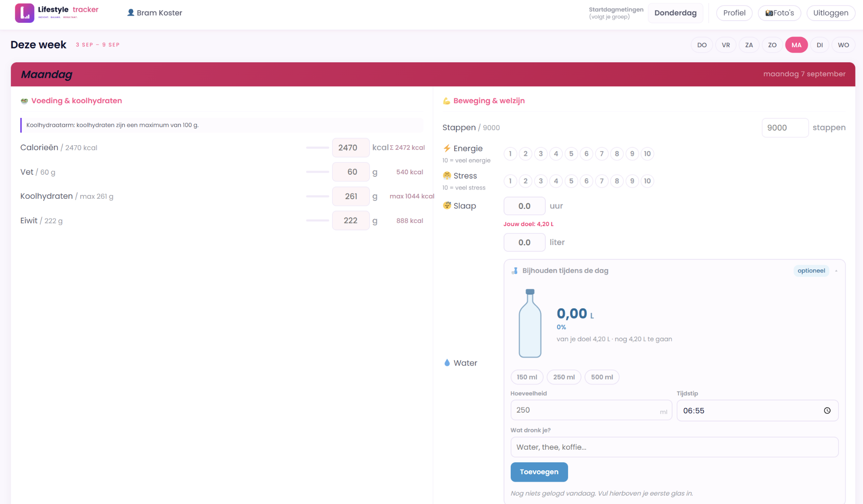Click the Calorieën progress bar

[x=317, y=148]
